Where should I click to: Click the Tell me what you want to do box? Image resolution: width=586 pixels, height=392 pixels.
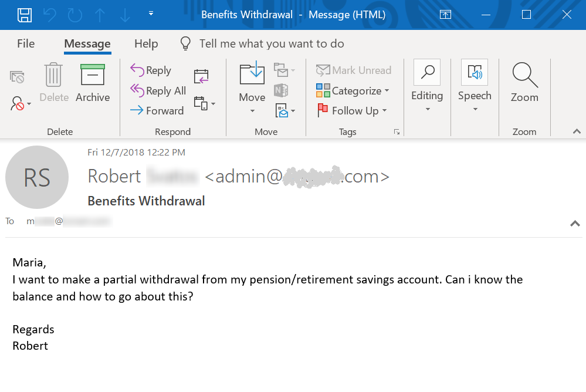point(271,44)
